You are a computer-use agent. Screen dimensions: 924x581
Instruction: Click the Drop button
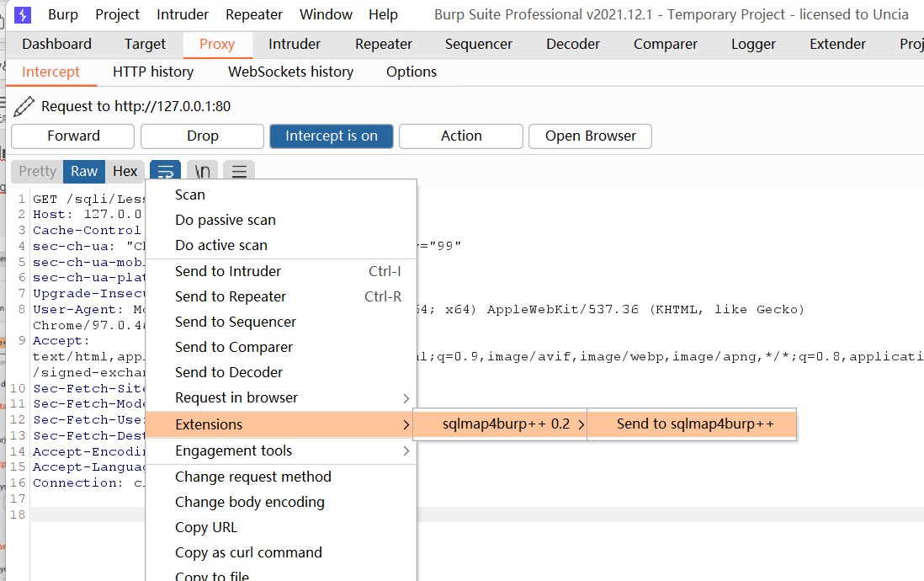coord(202,136)
